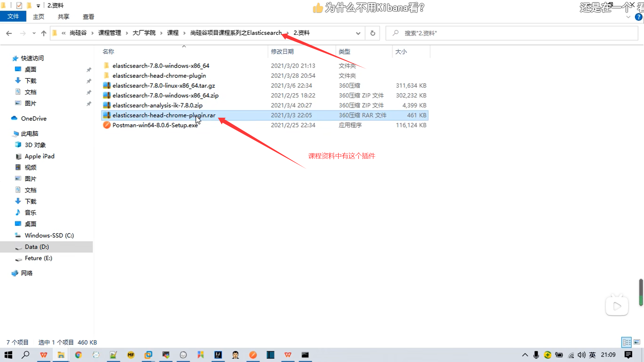644x362 pixels.
Task: Click the Postman-win64-8.0.6-Setup.exe file icon
Action: coord(107,125)
